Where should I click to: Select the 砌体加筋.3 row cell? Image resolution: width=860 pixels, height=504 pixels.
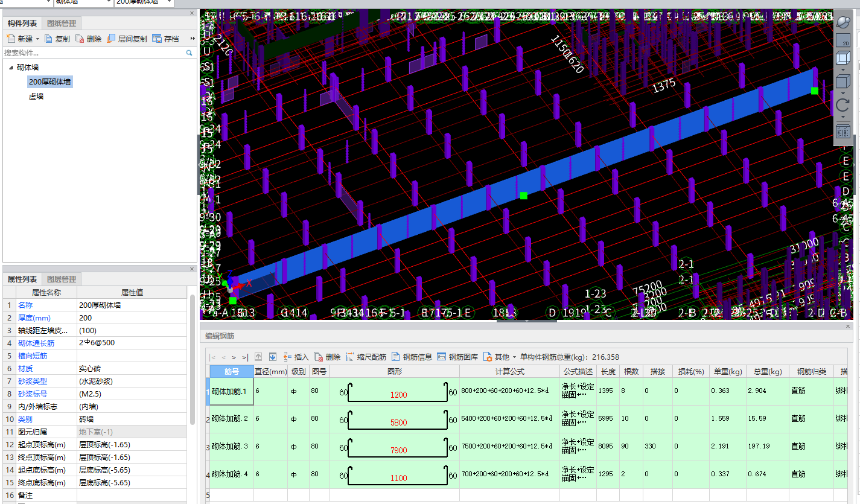pyautogui.click(x=231, y=447)
